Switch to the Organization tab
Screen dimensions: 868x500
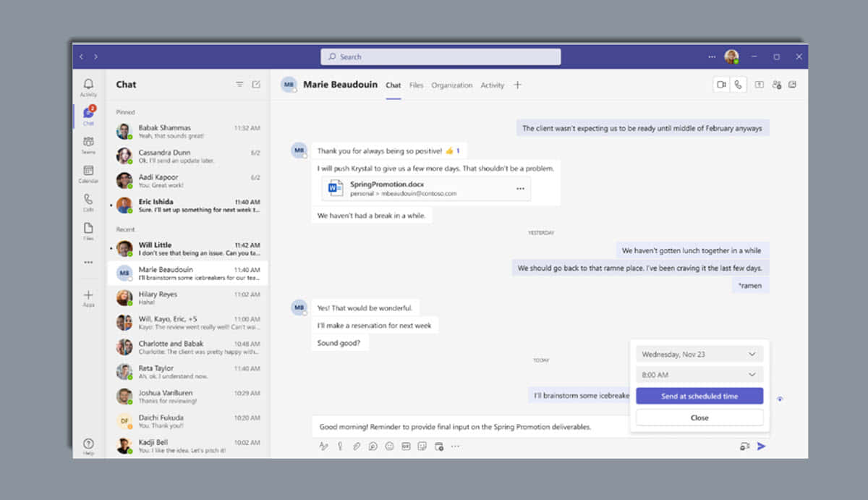point(451,85)
